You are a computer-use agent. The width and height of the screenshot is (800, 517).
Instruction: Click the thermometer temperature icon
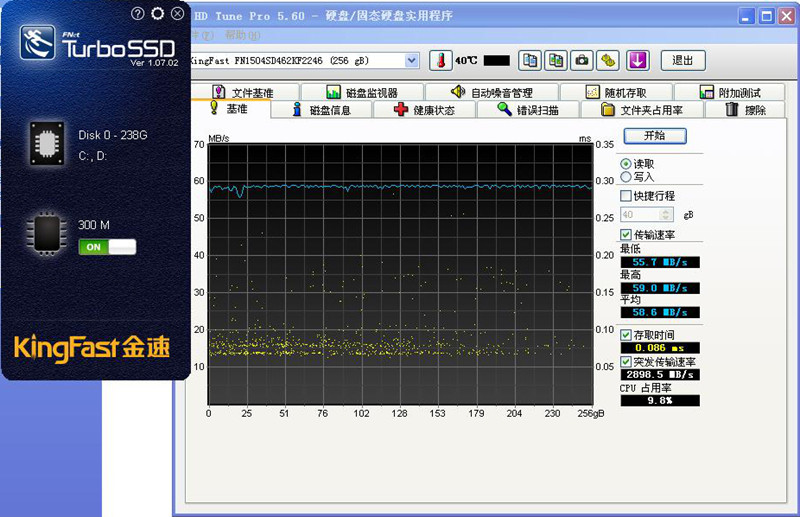(440, 60)
